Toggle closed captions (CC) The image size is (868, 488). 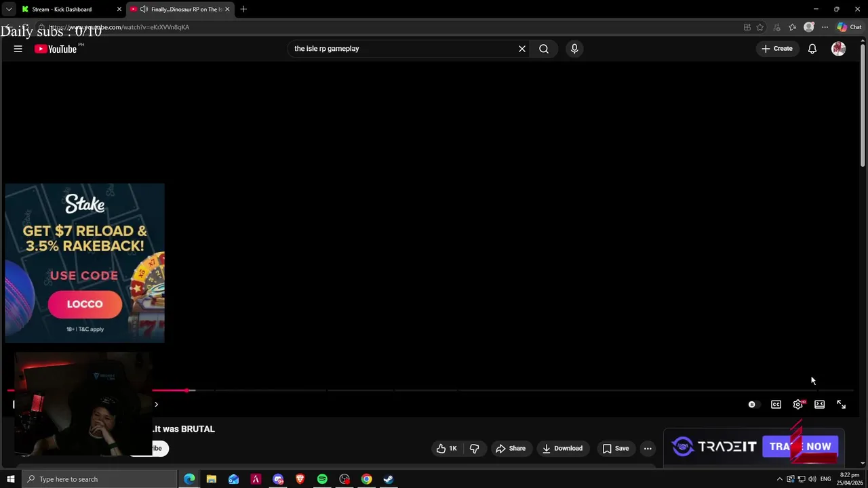776,405
